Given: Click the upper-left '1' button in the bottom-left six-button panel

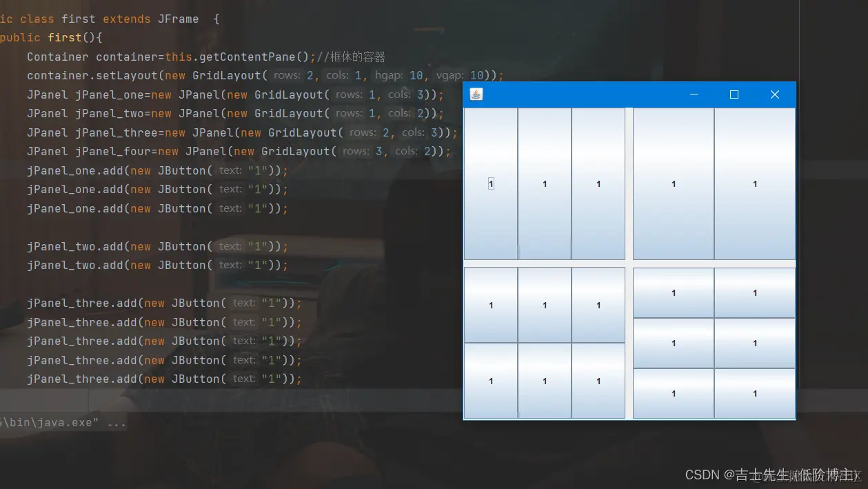Looking at the screenshot, I should [491, 305].
